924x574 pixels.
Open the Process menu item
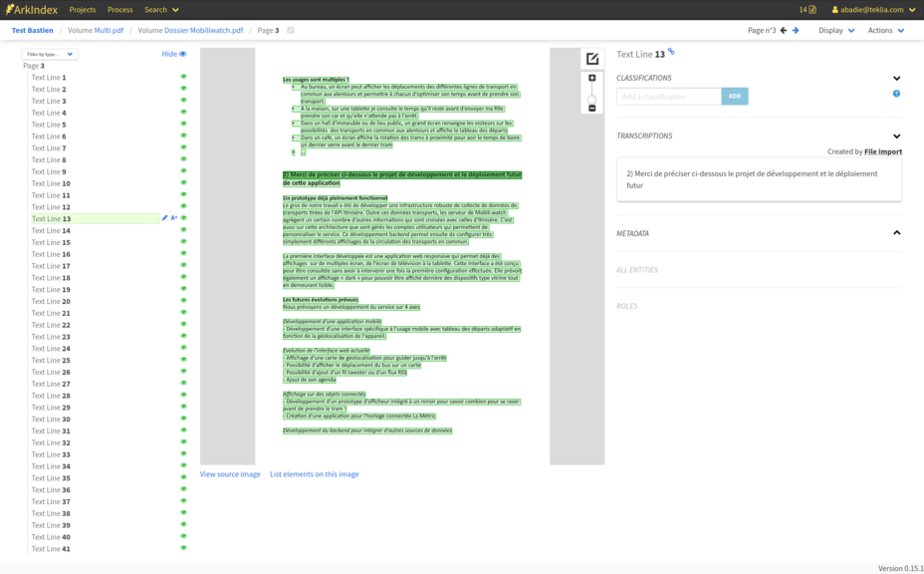tap(120, 10)
